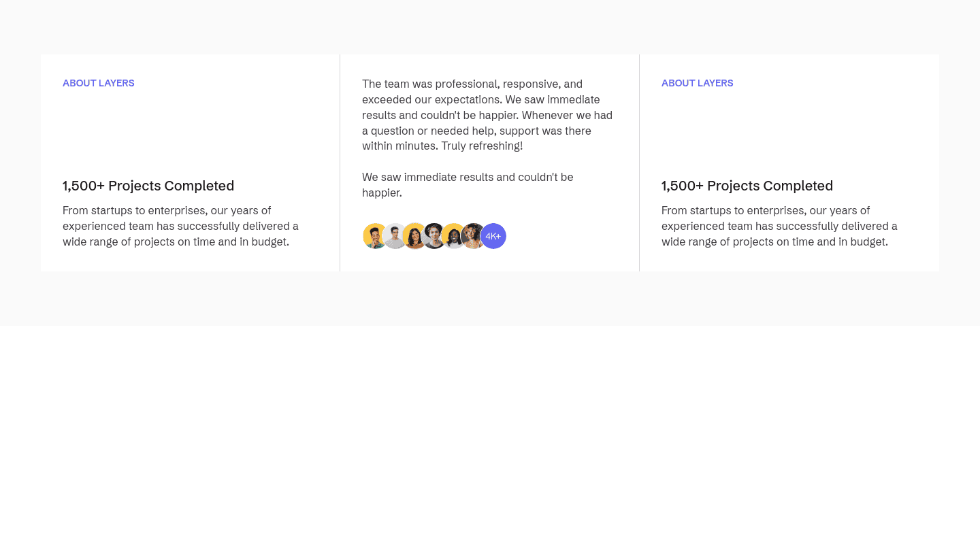Click the first avatar, man in green shirt
Screen dimensions: 980x551
(x=373, y=236)
